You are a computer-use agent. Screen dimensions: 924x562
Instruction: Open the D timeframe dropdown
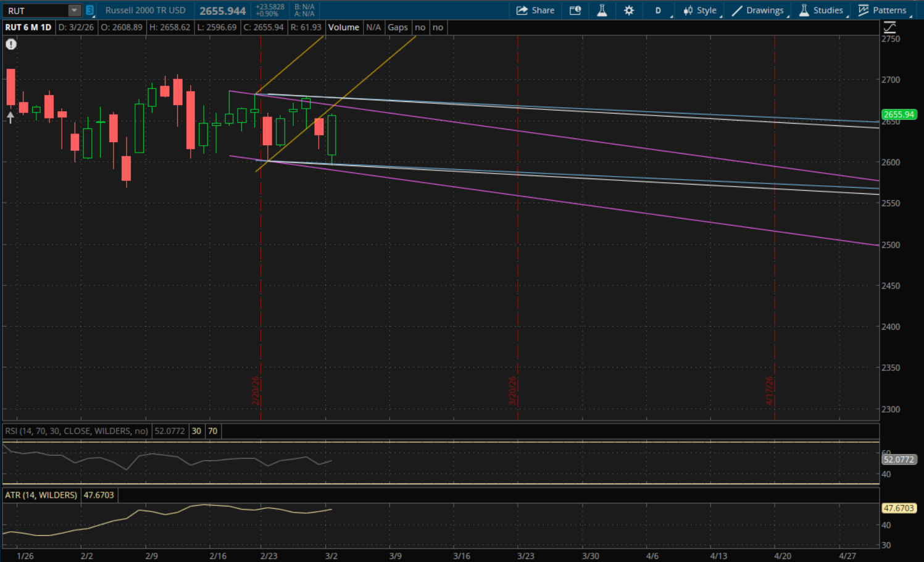(x=658, y=10)
